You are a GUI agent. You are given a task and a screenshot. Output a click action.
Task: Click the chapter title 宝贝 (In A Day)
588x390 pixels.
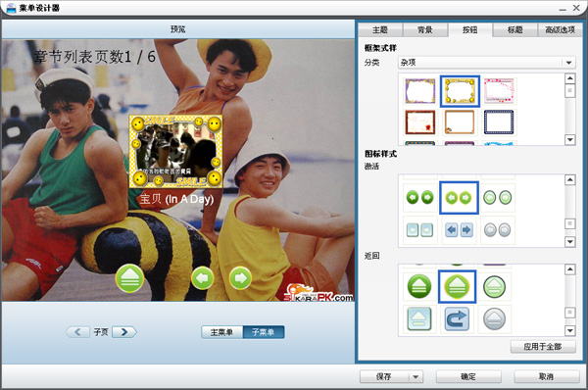pos(176,199)
